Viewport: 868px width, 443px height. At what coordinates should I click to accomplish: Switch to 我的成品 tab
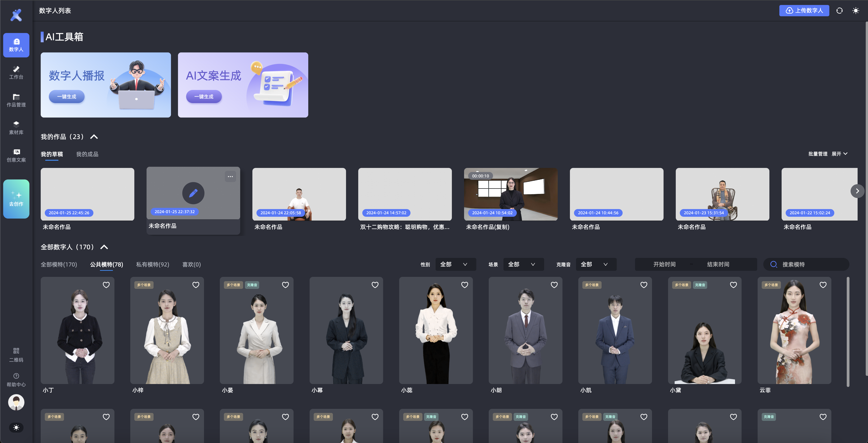point(87,154)
